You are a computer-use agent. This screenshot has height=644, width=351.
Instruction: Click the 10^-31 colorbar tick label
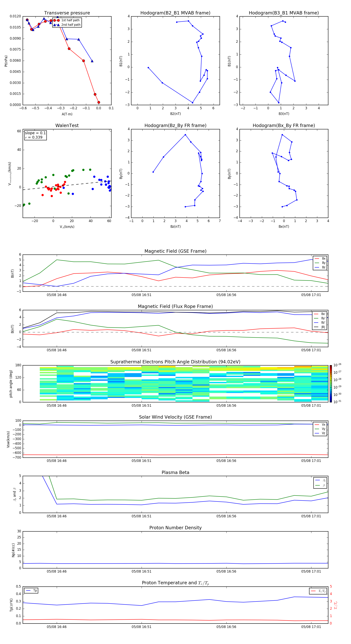coord(337,402)
